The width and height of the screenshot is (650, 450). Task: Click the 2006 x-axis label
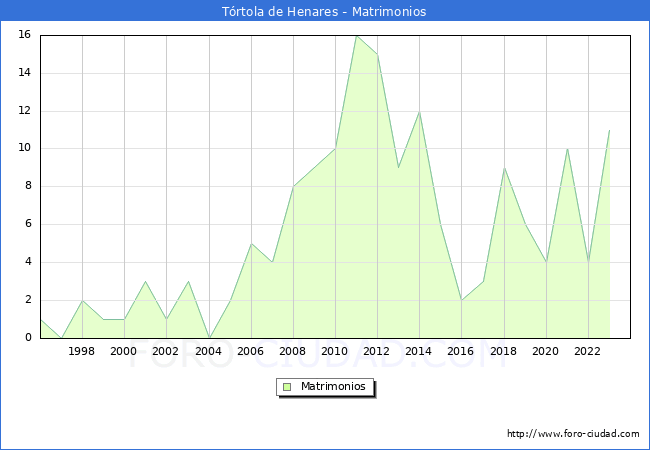click(x=250, y=351)
